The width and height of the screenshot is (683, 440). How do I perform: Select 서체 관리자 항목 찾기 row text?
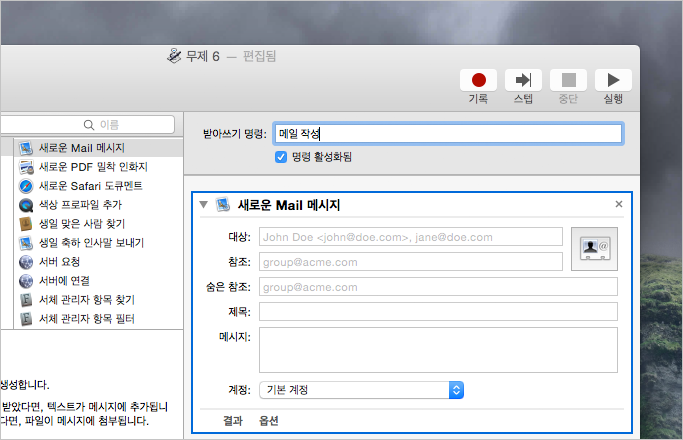(x=87, y=300)
